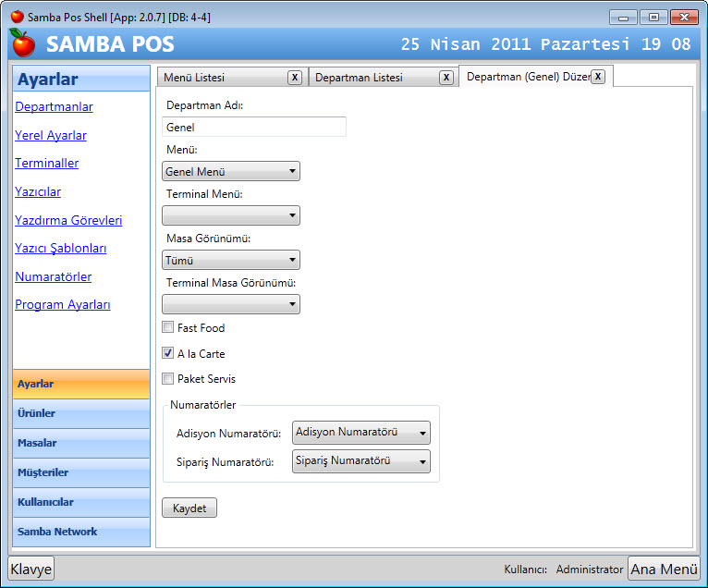
Task: Close the Departman (Genel) Düzenle tab
Action: point(598,77)
